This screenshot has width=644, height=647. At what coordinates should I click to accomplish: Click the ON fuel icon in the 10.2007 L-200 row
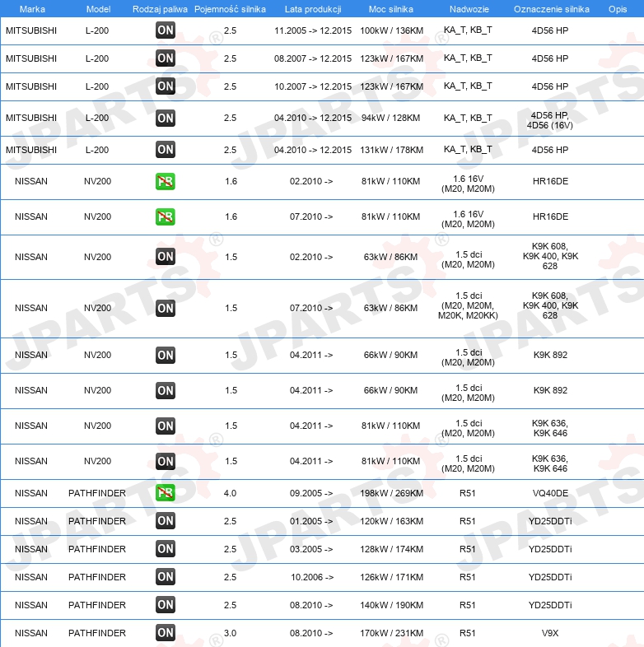tap(166, 86)
